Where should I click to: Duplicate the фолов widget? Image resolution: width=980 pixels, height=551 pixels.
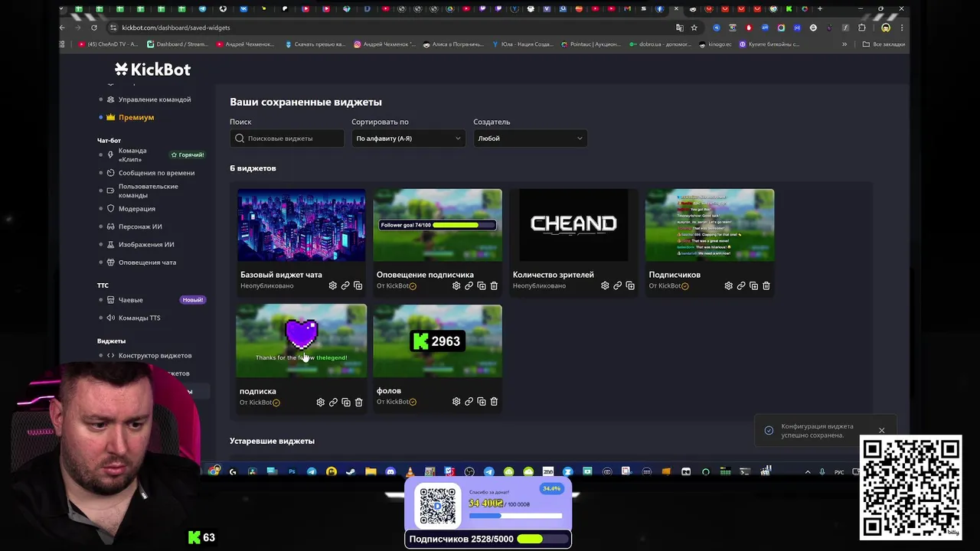tap(482, 401)
